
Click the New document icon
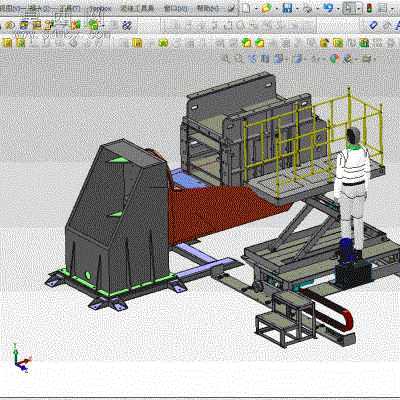tap(246, 8)
